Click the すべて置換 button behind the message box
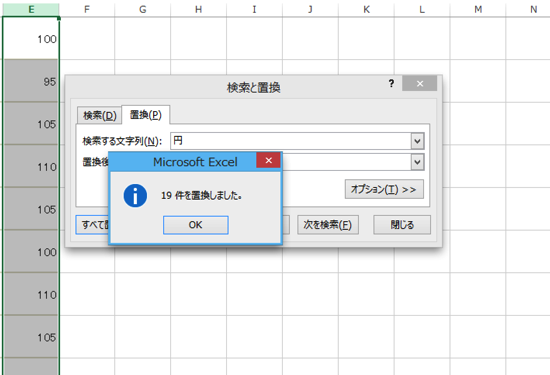Screen dimensions: 550x375 pyautogui.click(x=92, y=225)
